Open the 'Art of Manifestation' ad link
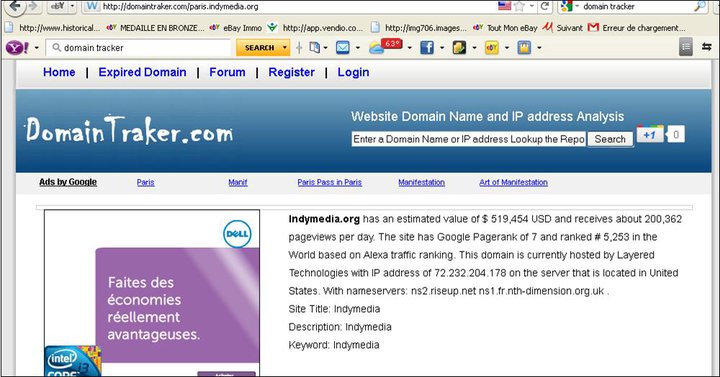 click(x=513, y=182)
